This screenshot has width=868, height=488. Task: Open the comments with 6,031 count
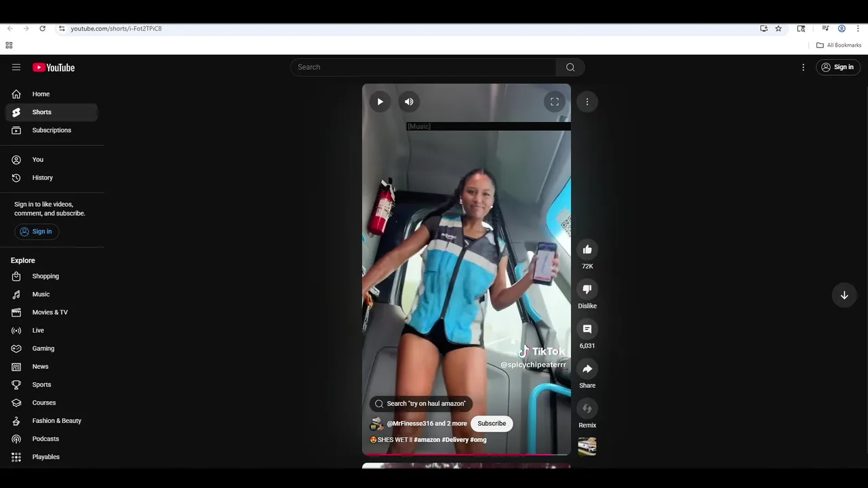587,329
